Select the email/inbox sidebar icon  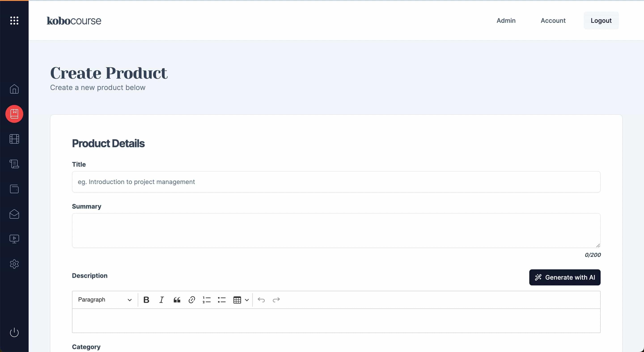pos(14,214)
